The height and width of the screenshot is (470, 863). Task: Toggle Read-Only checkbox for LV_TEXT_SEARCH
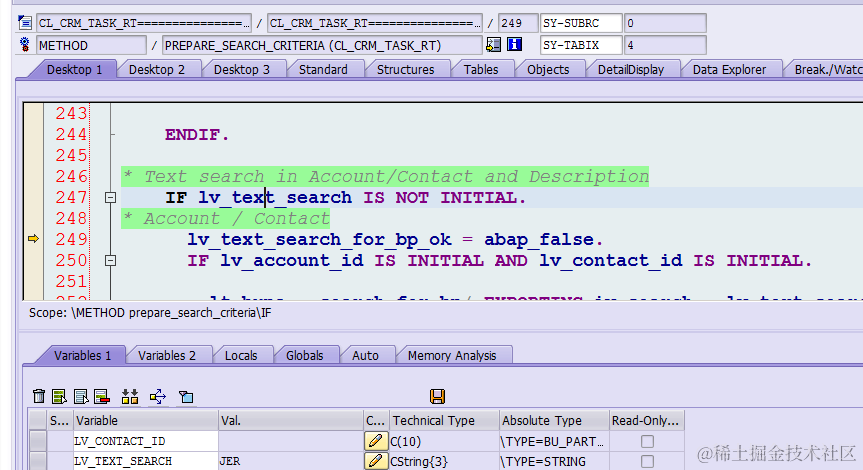pyautogui.click(x=647, y=461)
